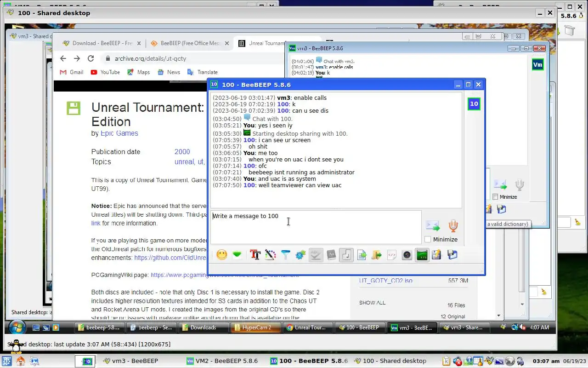This screenshot has height=368, width=588.
Task: Open chat settings gear icon
Action: pos(300,254)
